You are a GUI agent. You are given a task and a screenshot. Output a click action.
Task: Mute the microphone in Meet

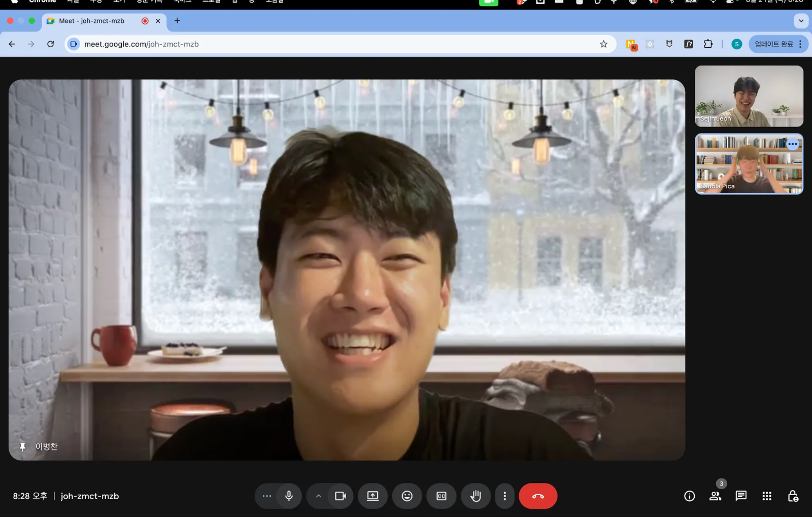point(289,496)
